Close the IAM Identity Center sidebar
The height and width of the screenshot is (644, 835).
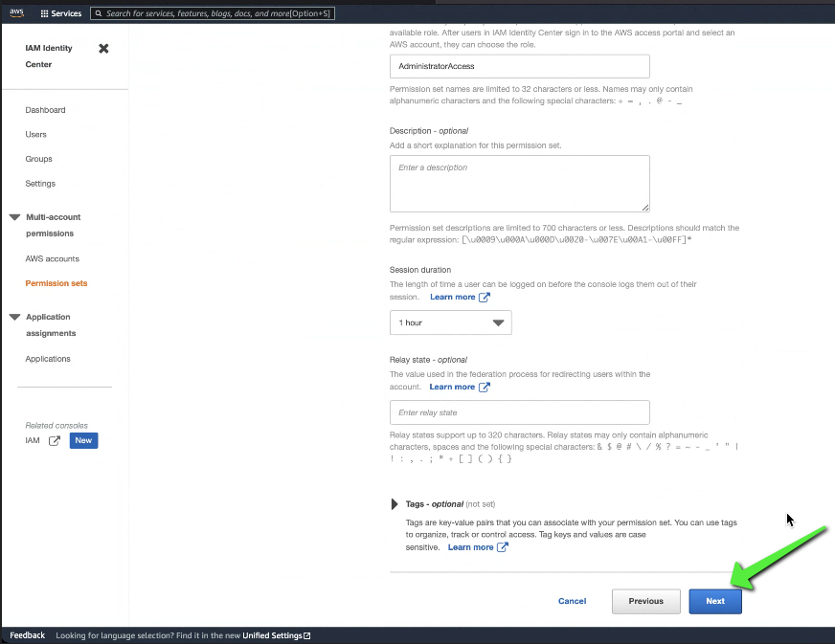pyautogui.click(x=103, y=49)
